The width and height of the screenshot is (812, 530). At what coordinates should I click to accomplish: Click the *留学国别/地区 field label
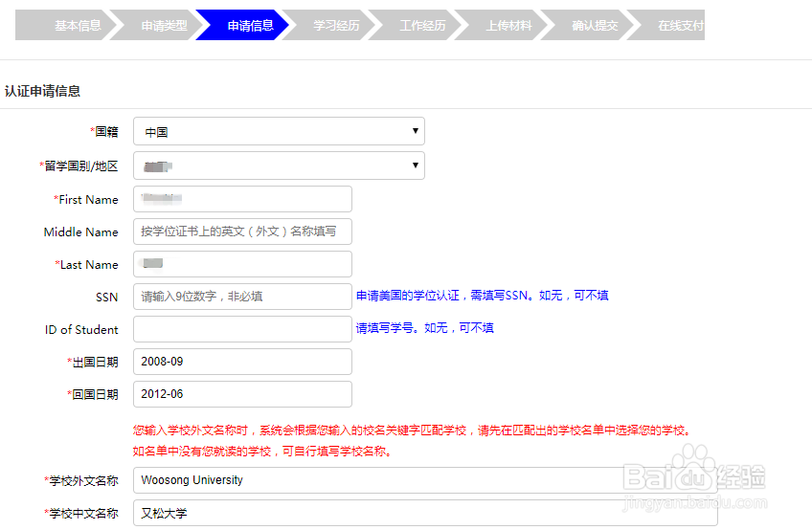pyautogui.click(x=79, y=166)
